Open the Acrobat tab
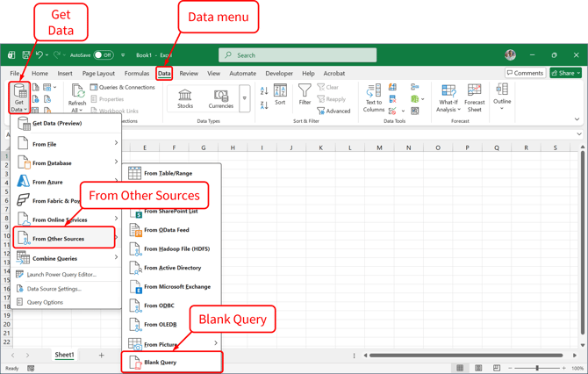The width and height of the screenshot is (588, 374). pyautogui.click(x=334, y=74)
